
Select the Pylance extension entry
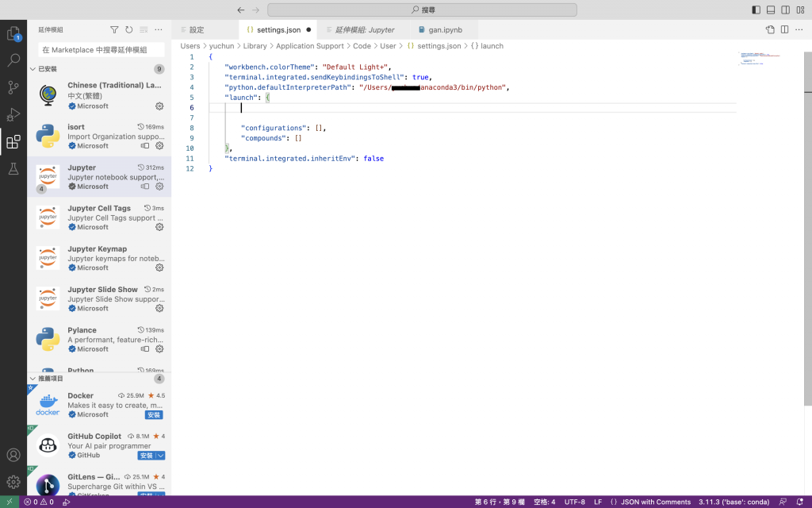[x=99, y=340]
